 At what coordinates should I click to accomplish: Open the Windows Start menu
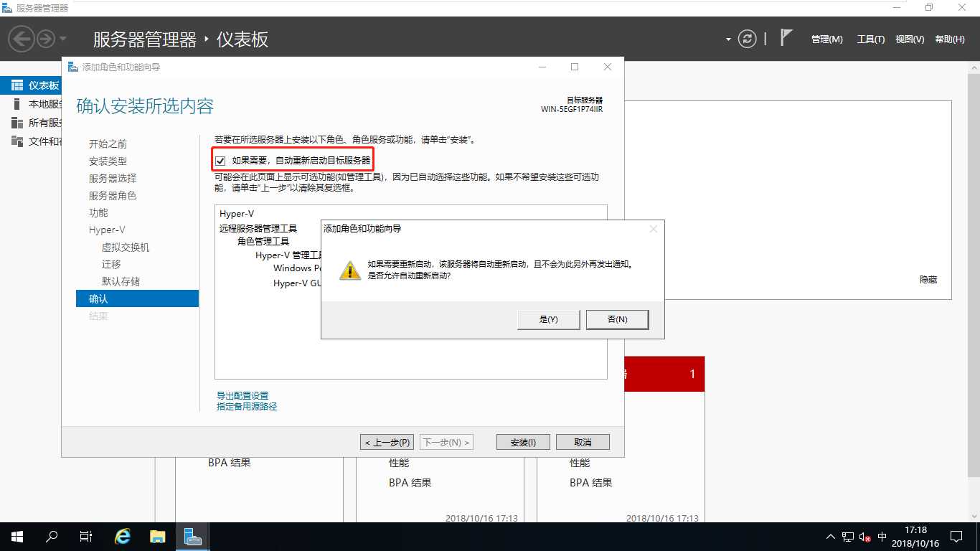click(17, 537)
